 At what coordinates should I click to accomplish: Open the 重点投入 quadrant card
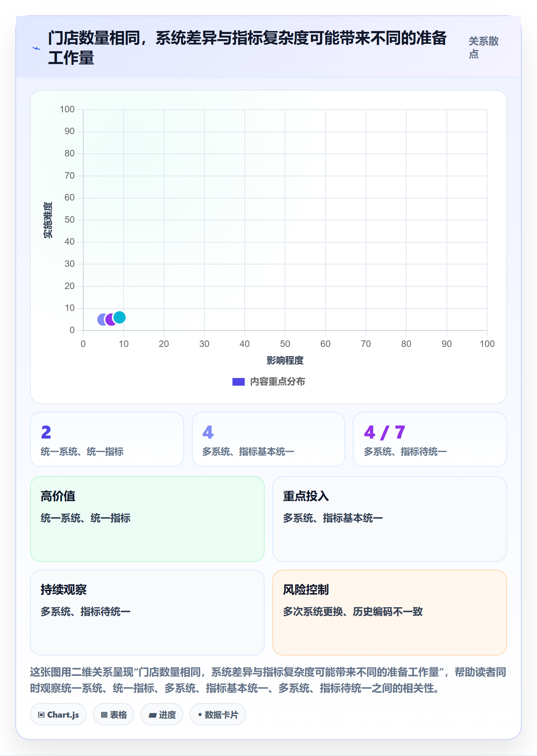390,519
